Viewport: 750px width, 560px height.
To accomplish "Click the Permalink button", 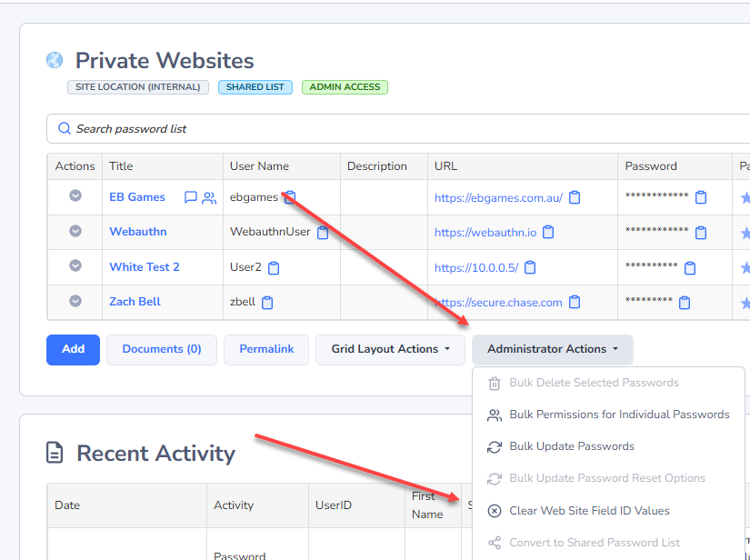I will (266, 350).
